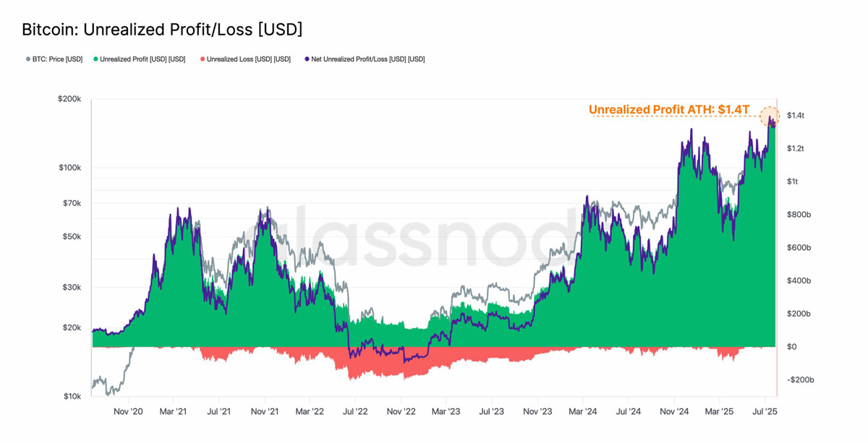Hide the Unrealized Profit [USD] series label
This screenshot has height=443, width=868.
click(x=142, y=59)
